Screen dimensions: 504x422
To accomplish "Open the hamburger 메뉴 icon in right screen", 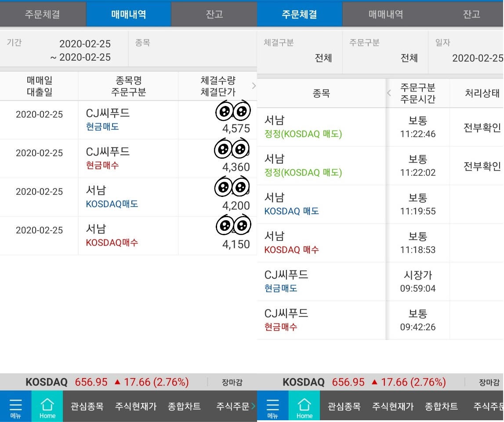I will (x=272, y=406).
